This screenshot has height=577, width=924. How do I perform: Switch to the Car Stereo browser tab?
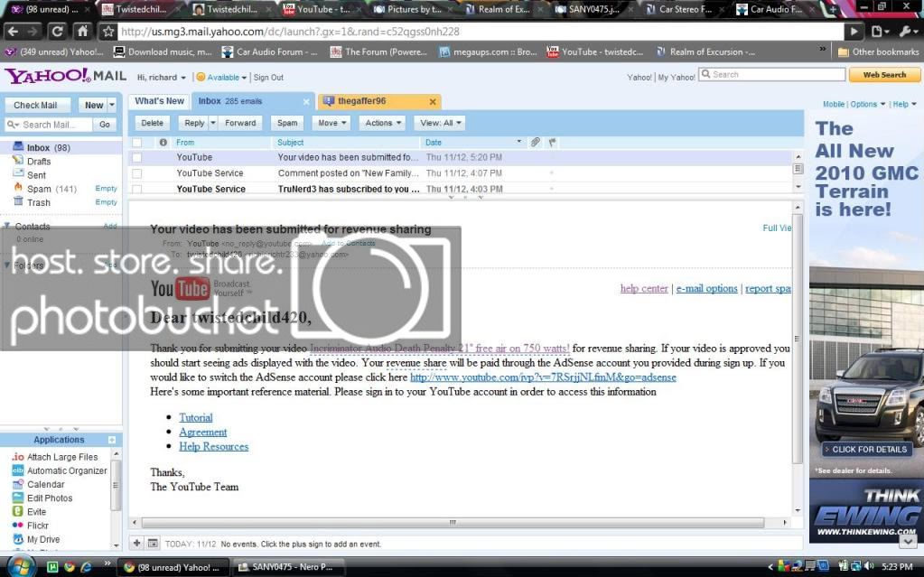point(684,9)
